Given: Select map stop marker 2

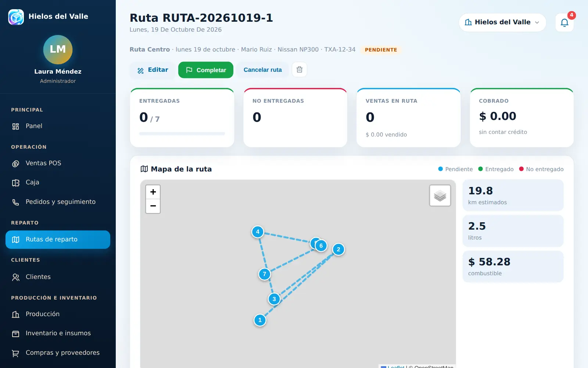Looking at the screenshot, I should click(338, 250).
